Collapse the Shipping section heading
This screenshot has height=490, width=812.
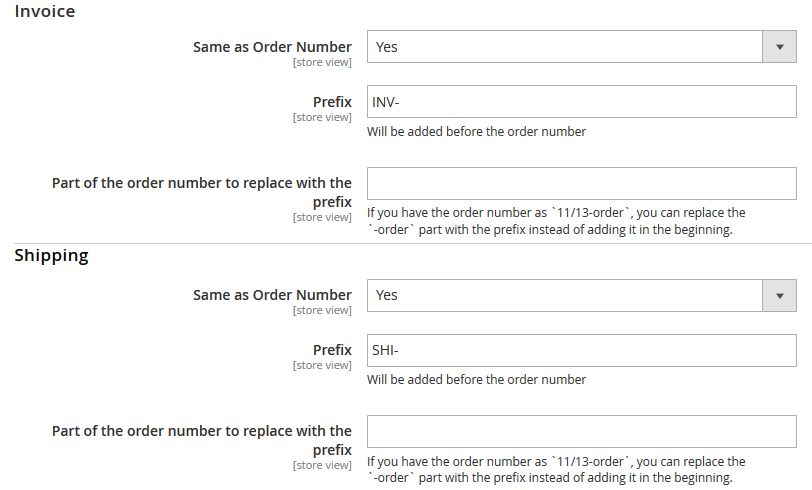[x=51, y=256]
